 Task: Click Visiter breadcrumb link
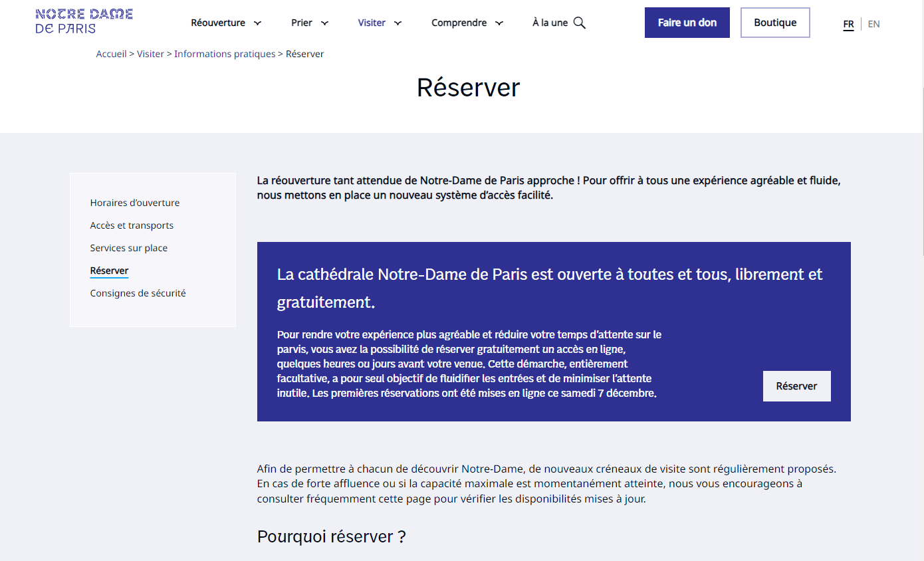150,54
